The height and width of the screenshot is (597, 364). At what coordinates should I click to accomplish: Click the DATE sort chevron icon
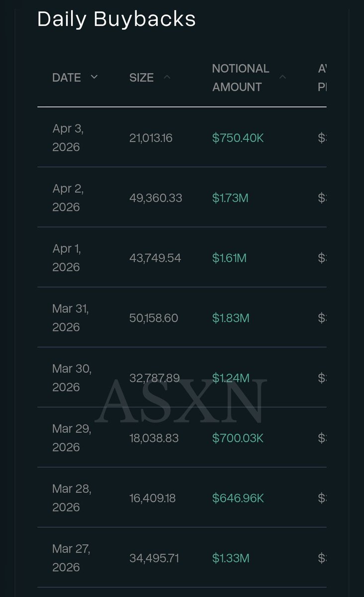click(x=94, y=77)
